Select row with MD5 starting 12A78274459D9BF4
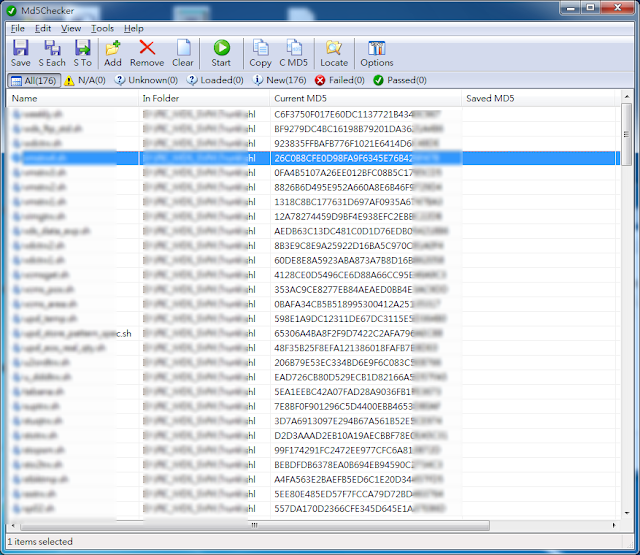Image resolution: width=640 pixels, height=555 pixels. click(x=313, y=217)
